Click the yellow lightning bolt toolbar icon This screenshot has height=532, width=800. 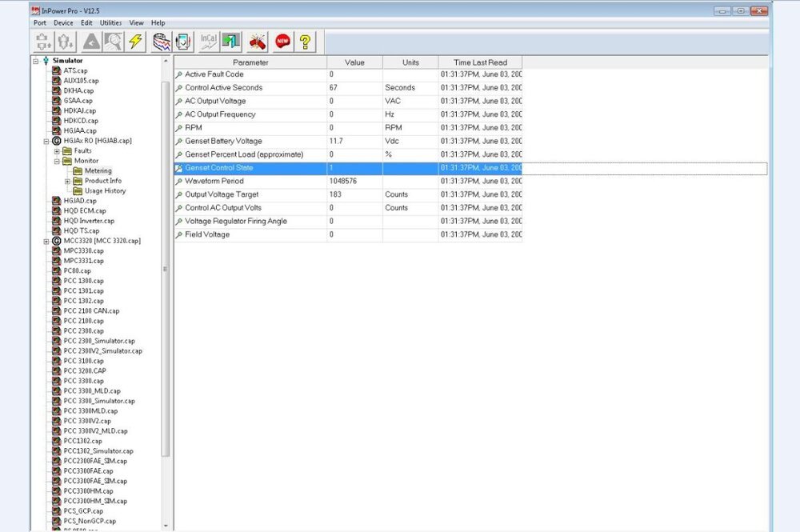click(136, 42)
